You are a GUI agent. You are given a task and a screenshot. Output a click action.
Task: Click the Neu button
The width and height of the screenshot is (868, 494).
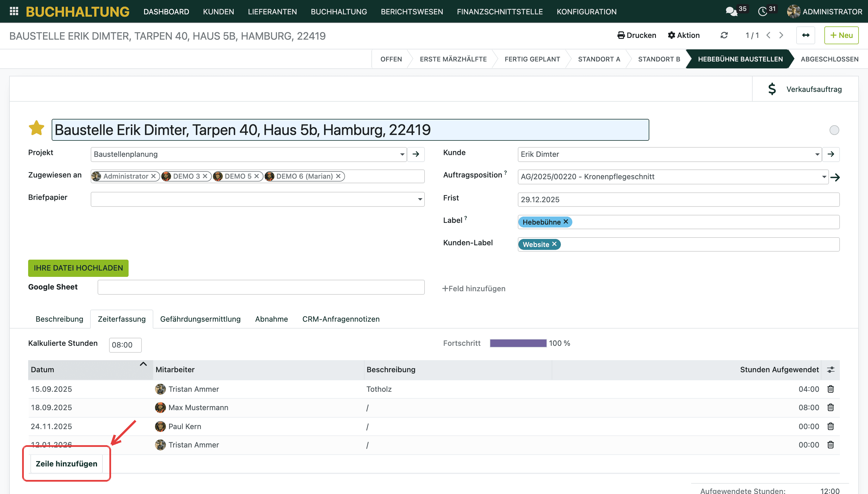click(841, 35)
